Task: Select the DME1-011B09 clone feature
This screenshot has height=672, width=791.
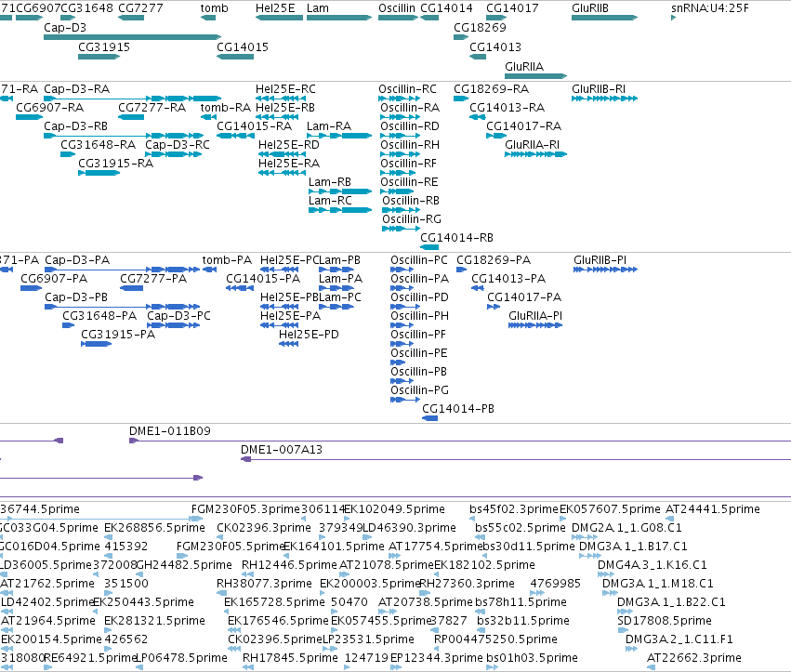Action: 460,441
